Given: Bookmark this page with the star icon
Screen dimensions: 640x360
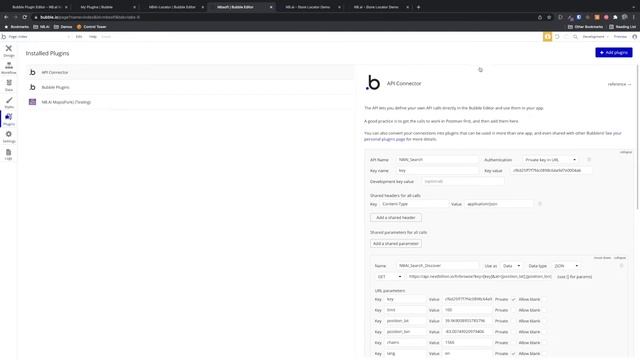Looking at the screenshot, I should point(549,17).
